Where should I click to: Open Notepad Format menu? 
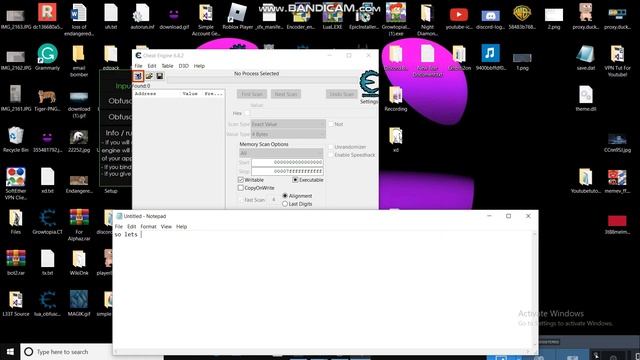pos(149,227)
